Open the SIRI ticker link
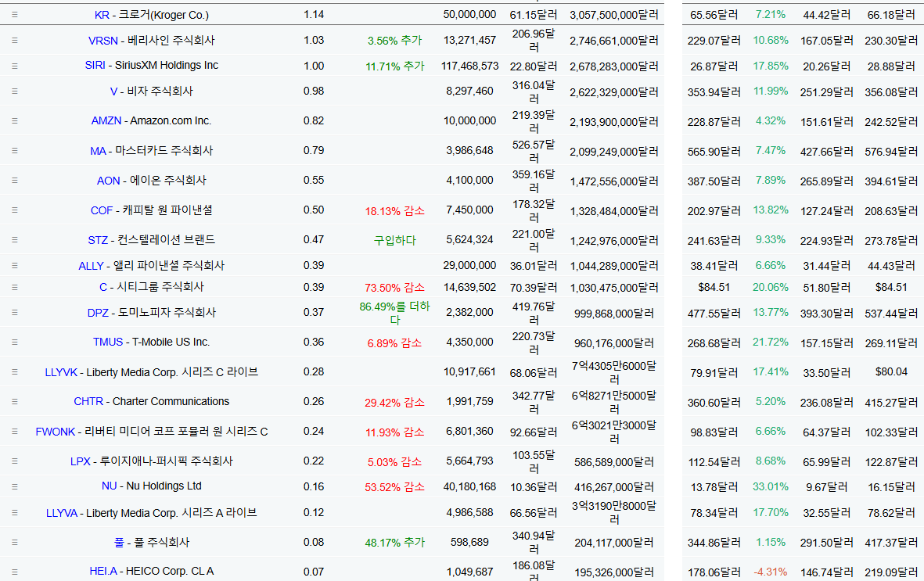Screen dimensions: 924x581 (x=94, y=66)
